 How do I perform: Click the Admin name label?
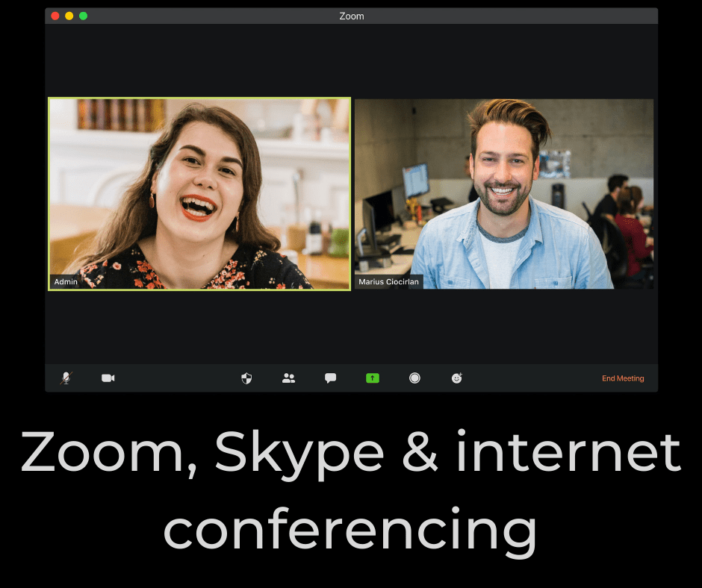click(65, 281)
